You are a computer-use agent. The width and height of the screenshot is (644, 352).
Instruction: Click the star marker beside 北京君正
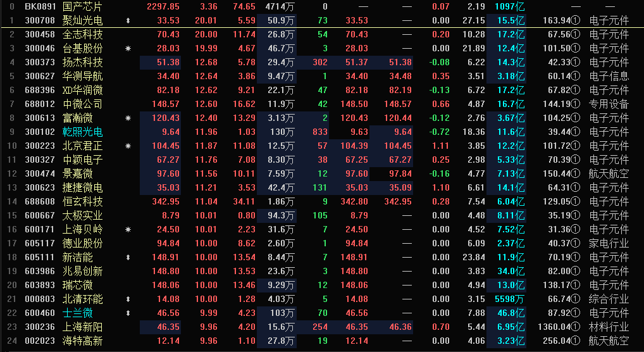click(128, 146)
